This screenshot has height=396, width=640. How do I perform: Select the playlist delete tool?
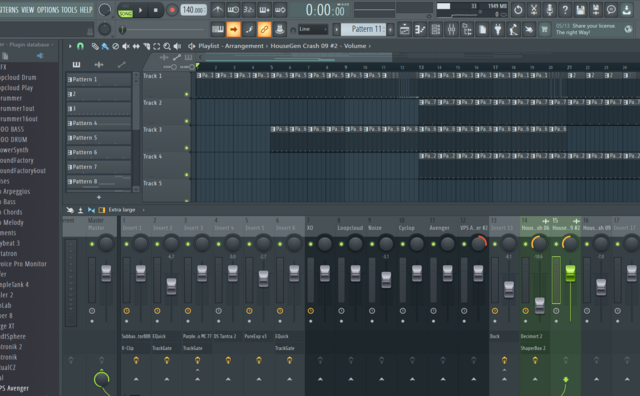(116, 46)
